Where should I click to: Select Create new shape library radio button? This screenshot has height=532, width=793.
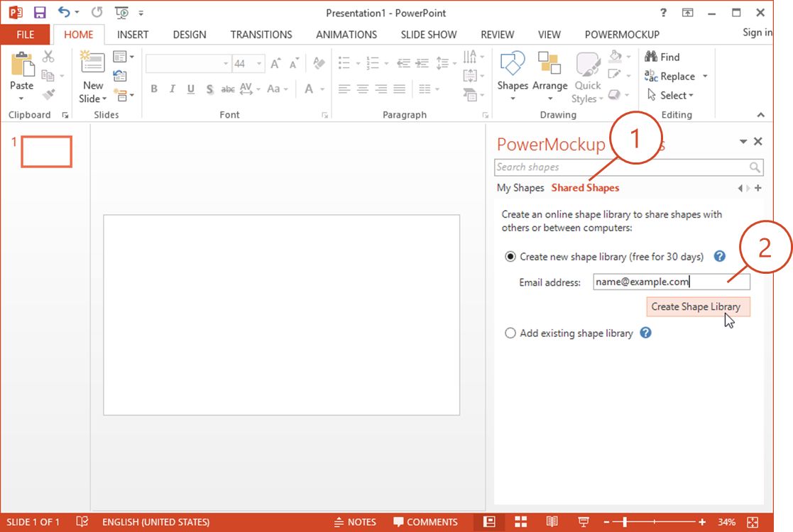click(x=510, y=257)
